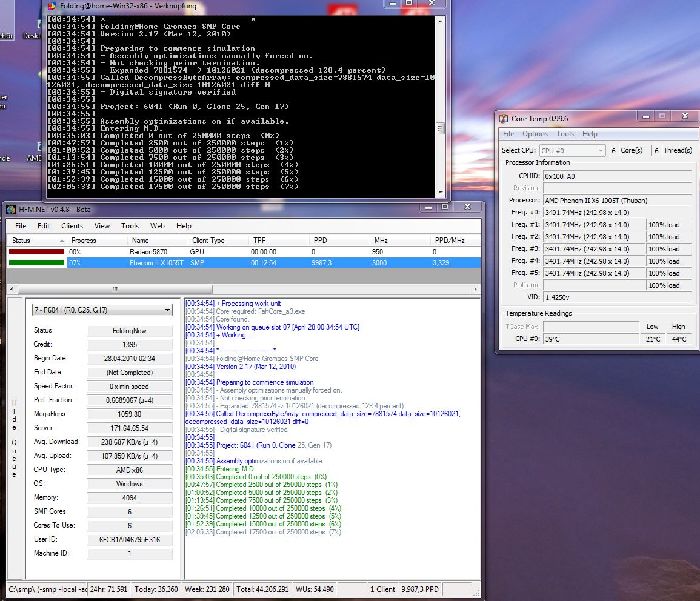The width and height of the screenshot is (700, 601).
Task: Select the Phenom II X1055T SMP client row
Action: click(244, 263)
